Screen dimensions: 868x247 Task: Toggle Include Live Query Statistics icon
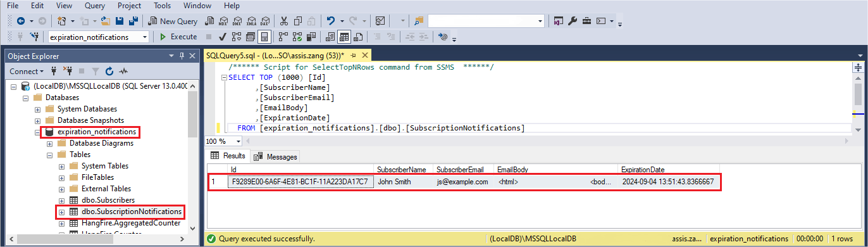coord(297,37)
